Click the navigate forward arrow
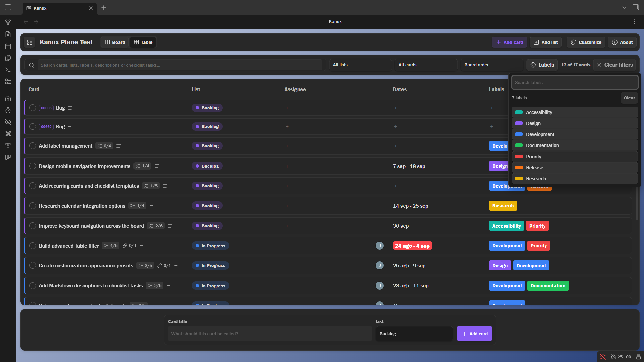The height and width of the screenshot is (362, 644). [x=36, y=22]
